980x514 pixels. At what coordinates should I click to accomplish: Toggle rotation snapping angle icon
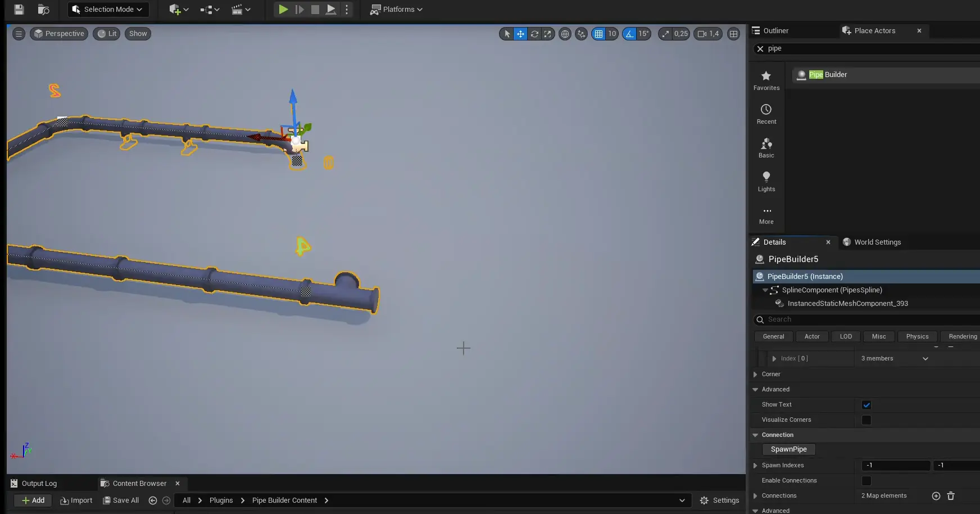629,34
